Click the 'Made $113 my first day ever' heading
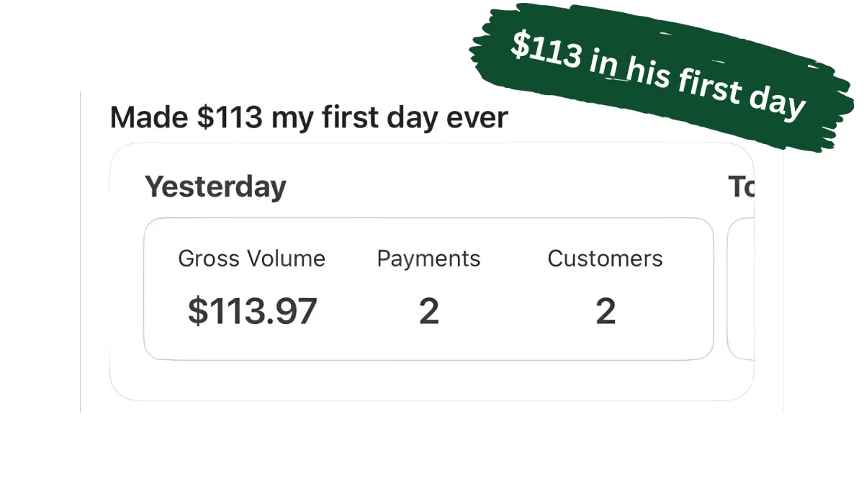Screen dimensions: 864x504 tap(309, 117)
